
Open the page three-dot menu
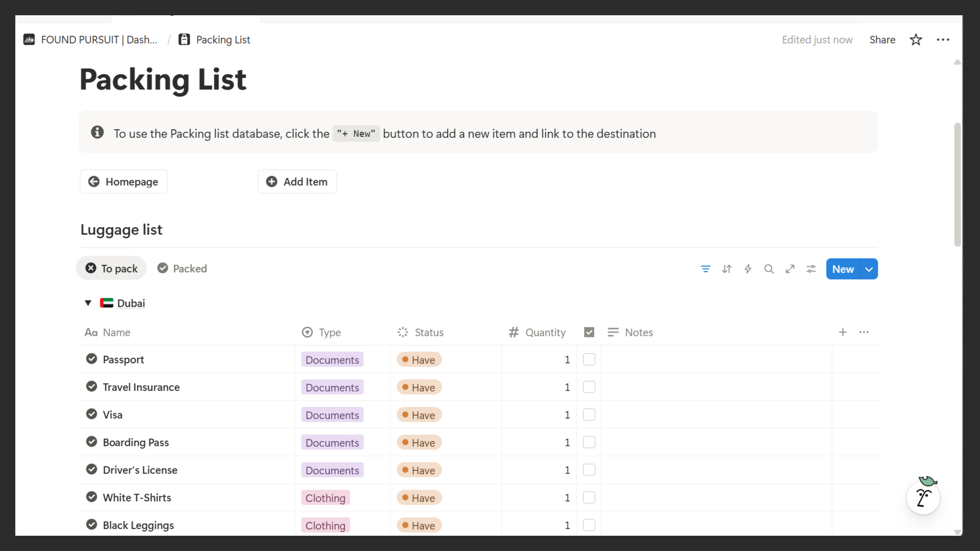[943, 40]
